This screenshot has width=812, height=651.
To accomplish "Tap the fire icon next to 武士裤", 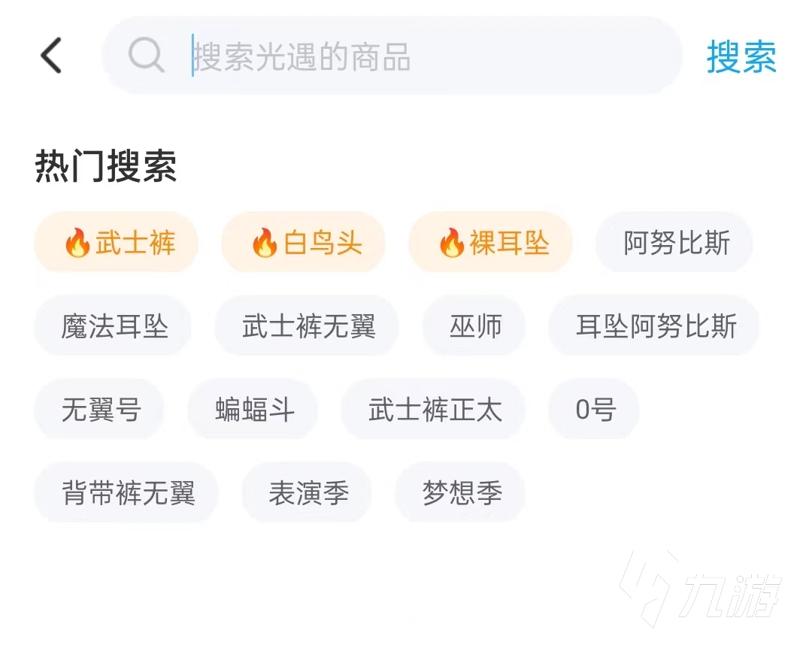I will click(77, 242).
